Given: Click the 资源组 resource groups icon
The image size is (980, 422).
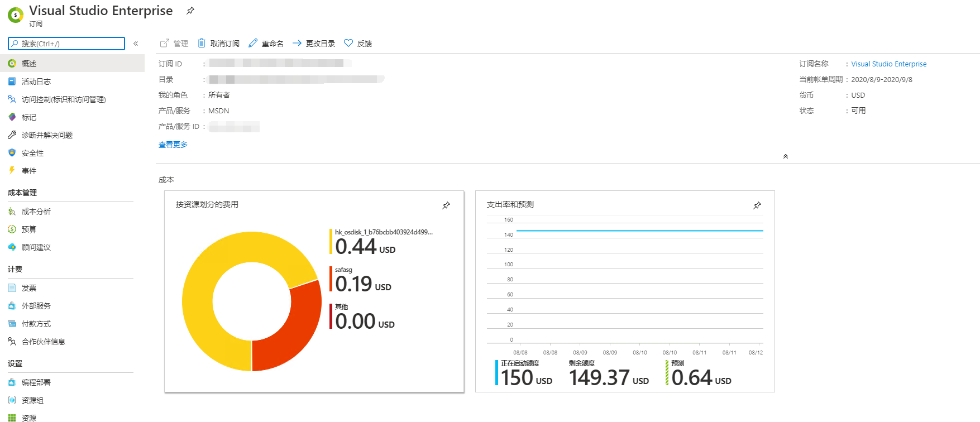Looking at the screenshot, I should click(12, 400).
